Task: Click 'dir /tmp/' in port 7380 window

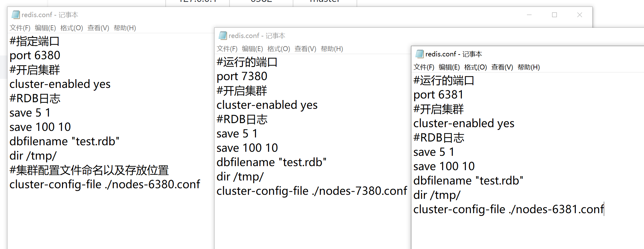Action: [x=240, y=177]
